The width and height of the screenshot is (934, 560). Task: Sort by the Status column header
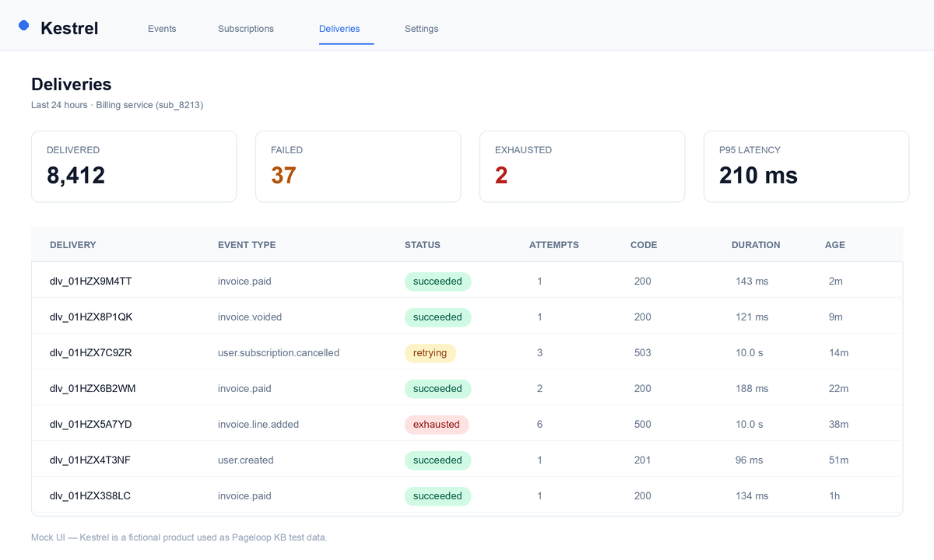click(x=423, y=244)
